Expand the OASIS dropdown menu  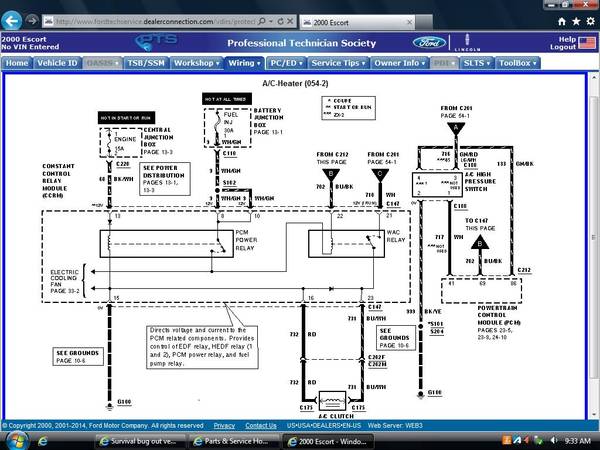pyautogui.click(x=103, y=63)
